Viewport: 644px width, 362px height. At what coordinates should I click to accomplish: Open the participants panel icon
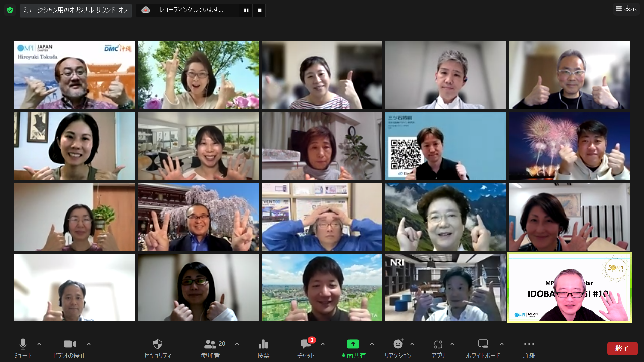[210, 344]
